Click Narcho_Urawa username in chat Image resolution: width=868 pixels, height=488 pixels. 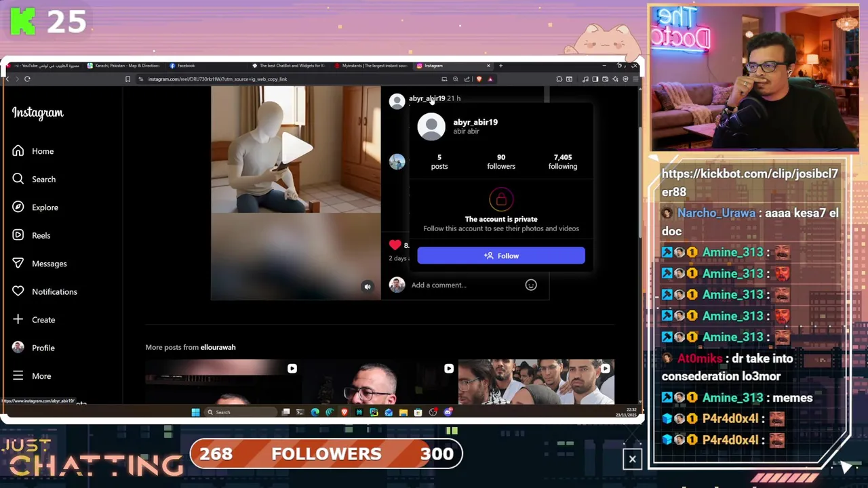pos(716,213)
